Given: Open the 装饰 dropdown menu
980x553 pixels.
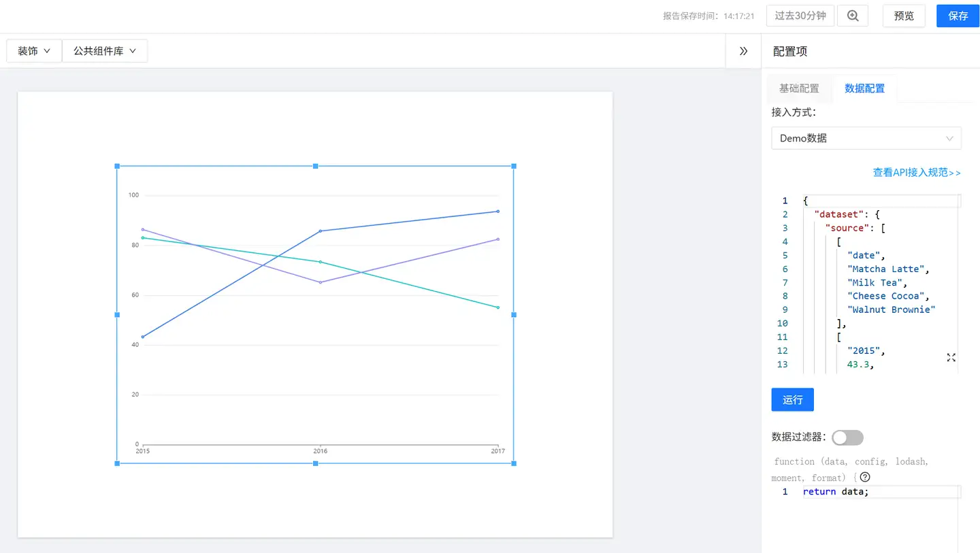Looking at the screenshot, I should [x=34, y=51].
